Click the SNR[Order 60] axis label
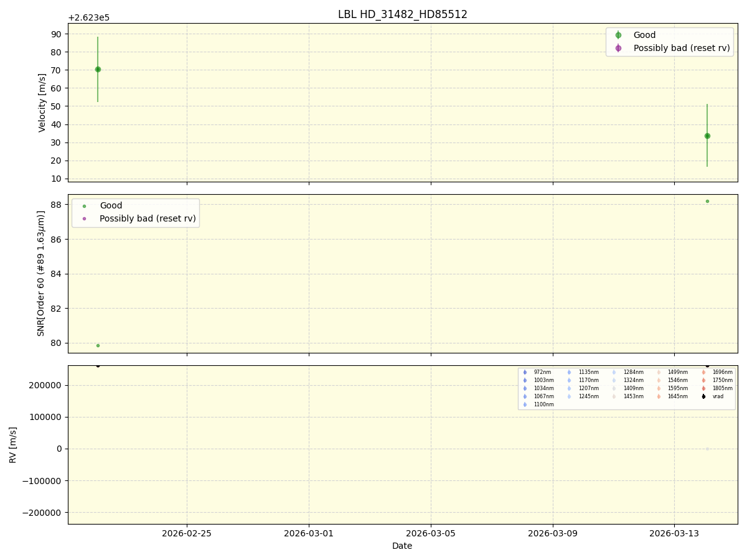Viewport: 747px width, 560px height. point(42,273)
